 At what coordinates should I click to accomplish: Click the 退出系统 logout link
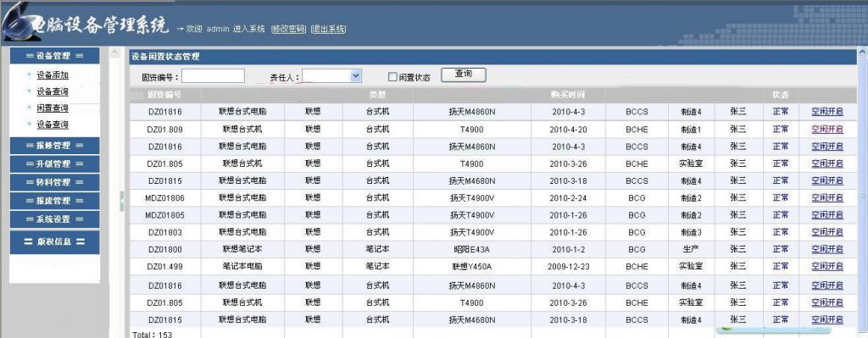click(x=328, y=29)
